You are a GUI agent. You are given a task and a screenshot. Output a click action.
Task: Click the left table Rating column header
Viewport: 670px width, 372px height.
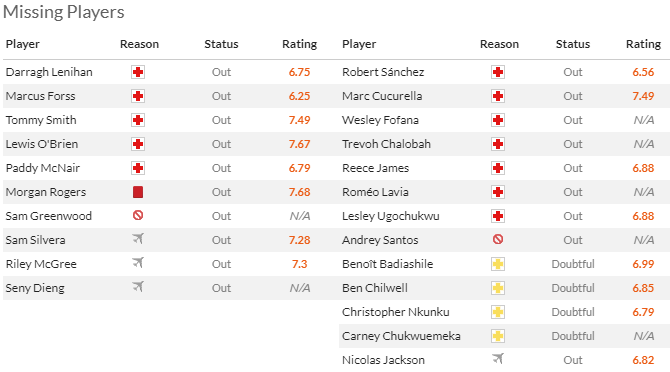[x=300, y=44]
